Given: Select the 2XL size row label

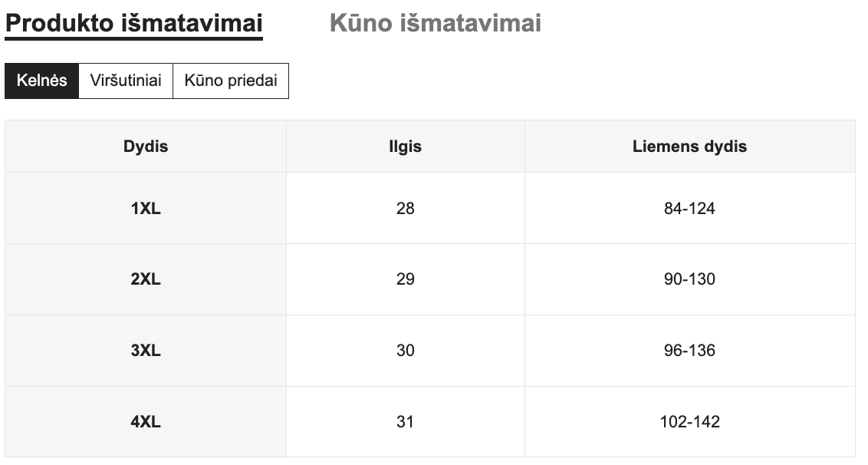Looking at the screenshot, I should 146,279.
